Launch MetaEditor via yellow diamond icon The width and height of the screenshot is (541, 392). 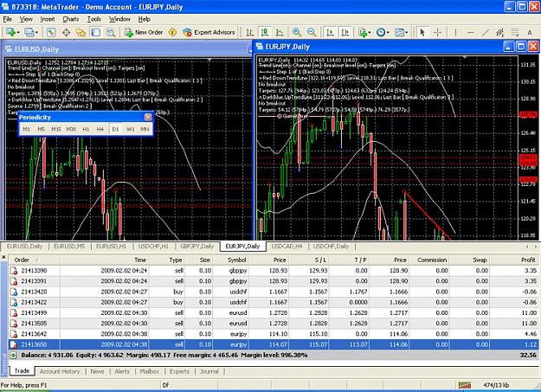[x=172, y=32]
